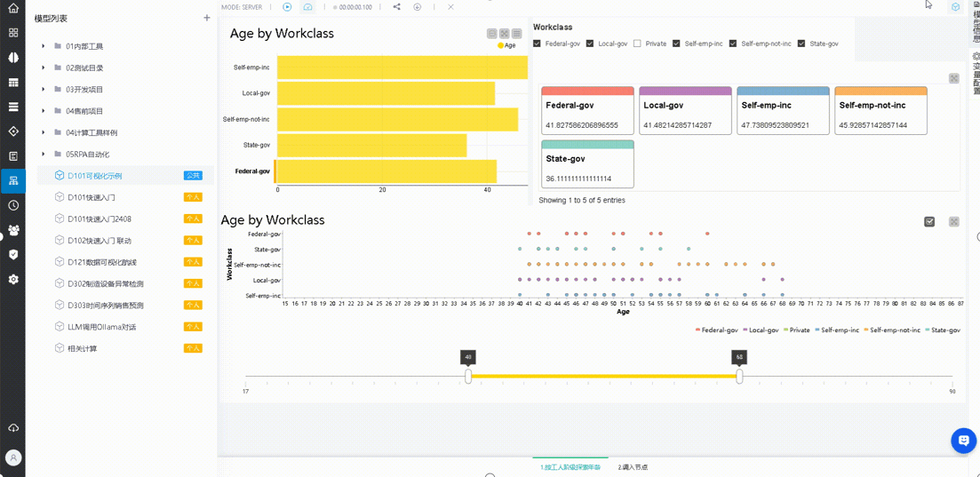
Task: Click the age slider's right handle at 68
Action: tap(739, 377)
